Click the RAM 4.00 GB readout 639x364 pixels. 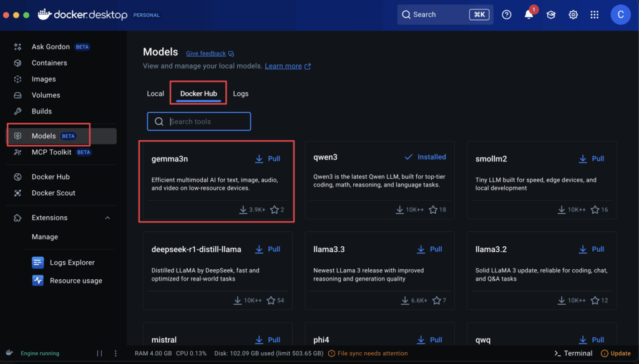click(154, 353)
